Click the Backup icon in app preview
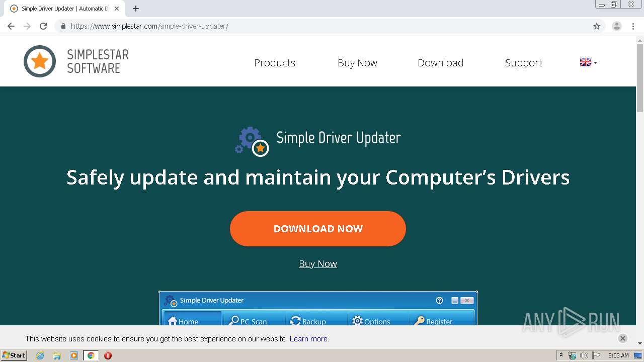 tap(295, 321)
